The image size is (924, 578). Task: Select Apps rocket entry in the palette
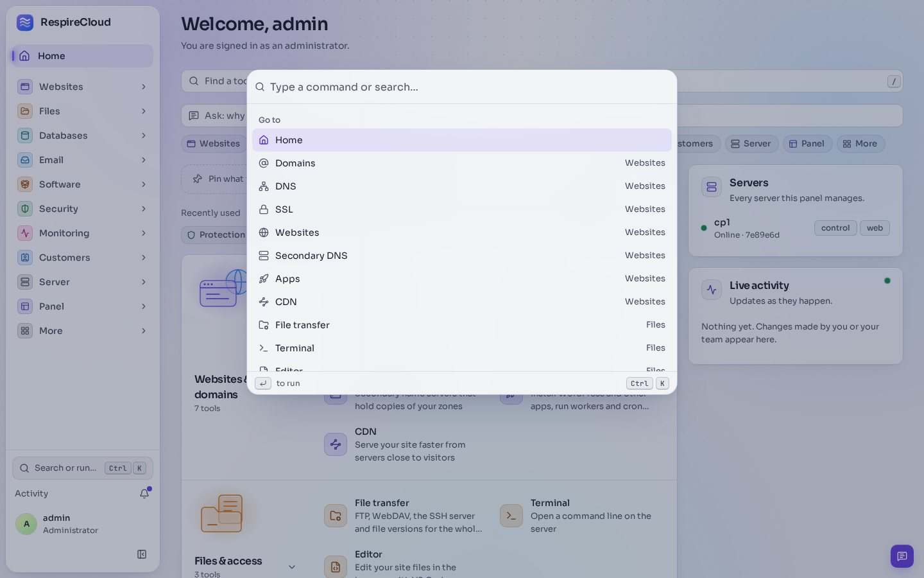(x=462, y=279)
